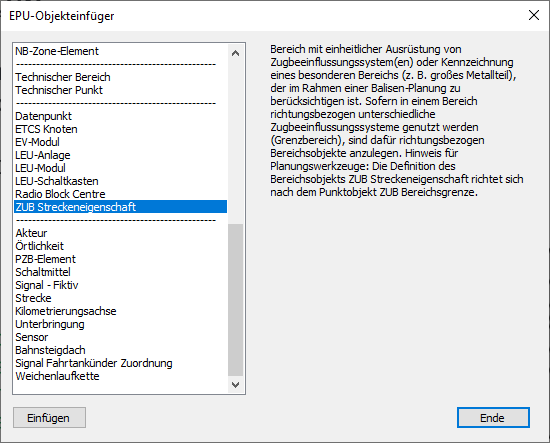Image resolution: width=550 pixels, height=443 pixels.
Task: Click the list scrollbar thumb
Action: coord(235,300)
